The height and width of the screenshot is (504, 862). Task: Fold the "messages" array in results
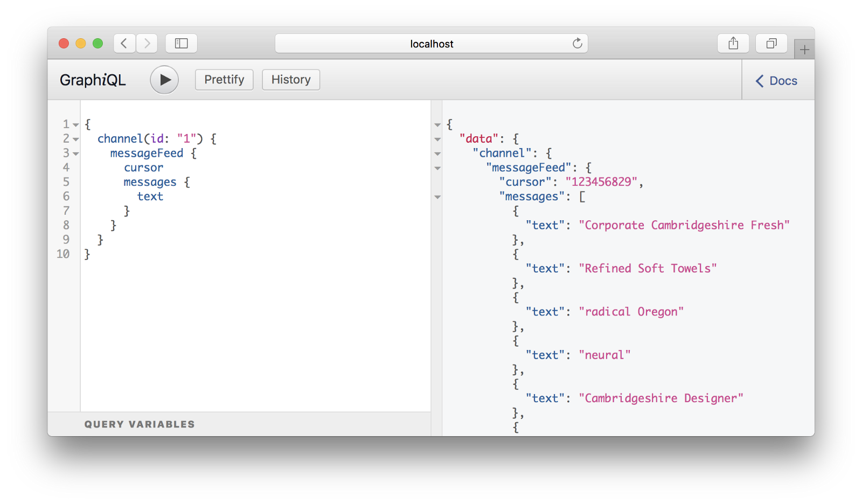click(437, 197)
